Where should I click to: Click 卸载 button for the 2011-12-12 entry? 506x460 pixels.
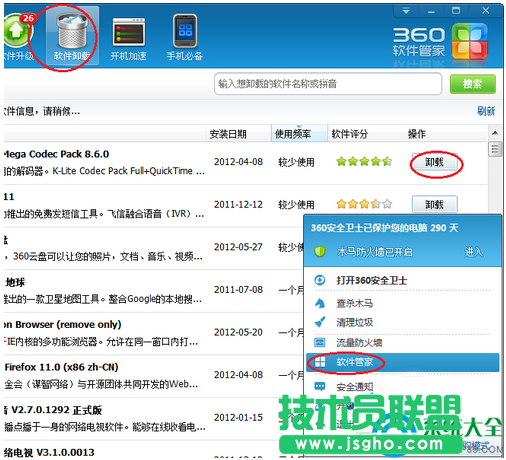435,204
